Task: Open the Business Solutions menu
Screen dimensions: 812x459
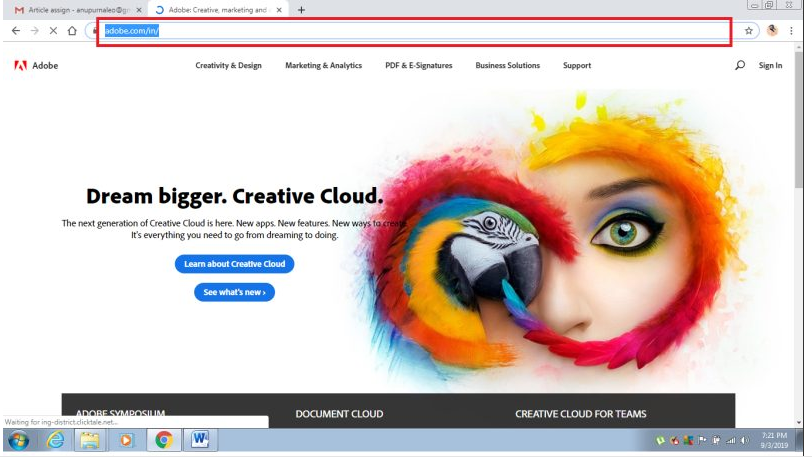Action: [x=508, y=66]
